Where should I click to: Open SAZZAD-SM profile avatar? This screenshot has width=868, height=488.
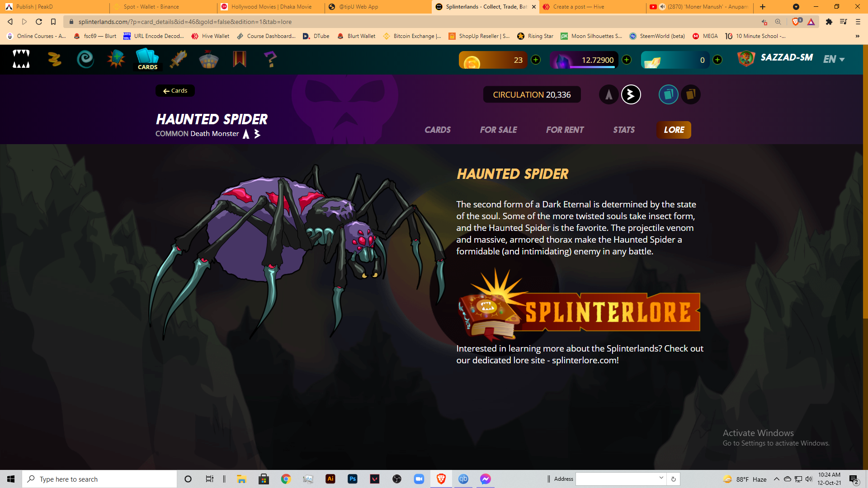tap(746, 59)
